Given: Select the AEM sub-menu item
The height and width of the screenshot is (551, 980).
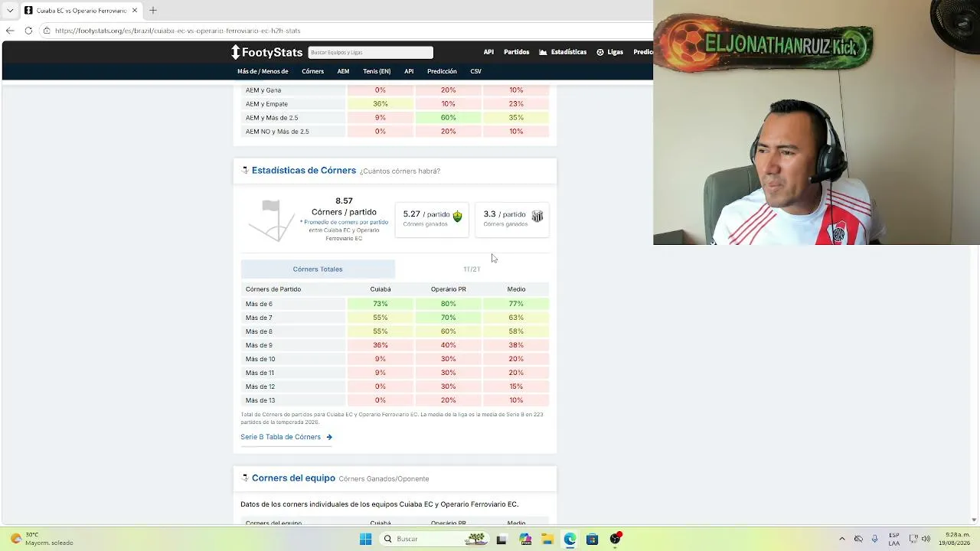Looking at the screenshot, I should pyautogui.click(x=343, y=71).
